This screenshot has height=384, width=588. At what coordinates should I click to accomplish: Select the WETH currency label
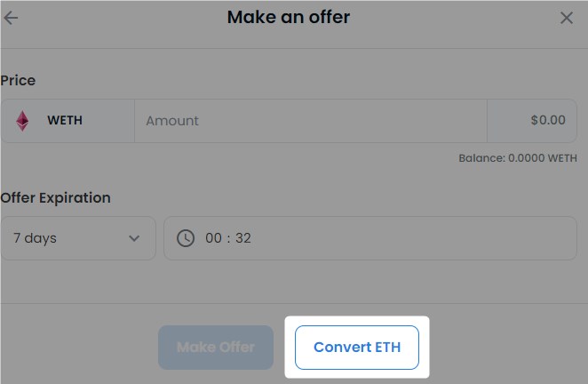point(65,121)
